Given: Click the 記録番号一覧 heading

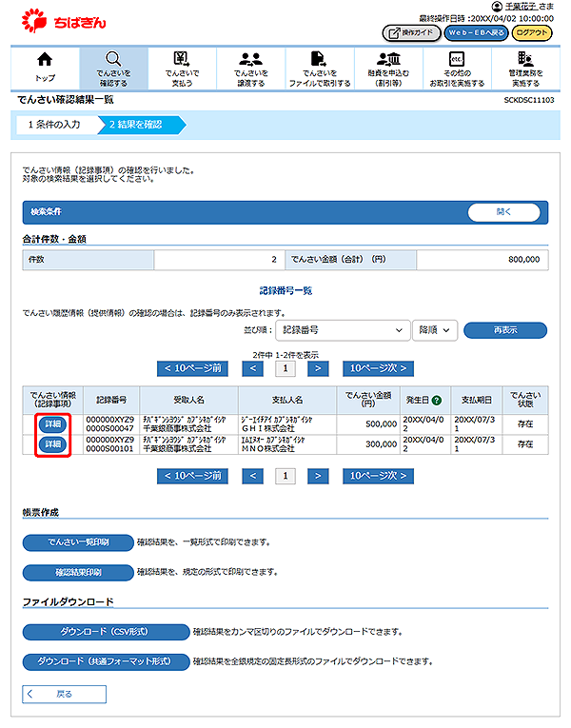Looking at the screenshot, I should pos(285,291).
